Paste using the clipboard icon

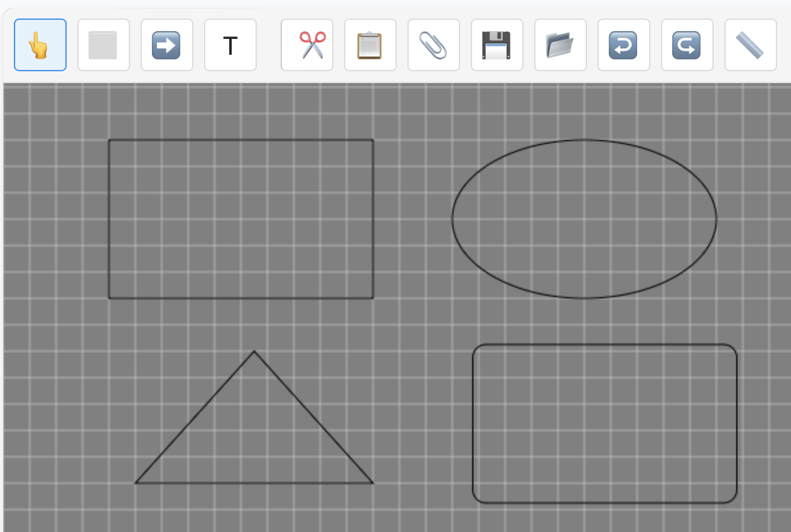click(370, 45)
